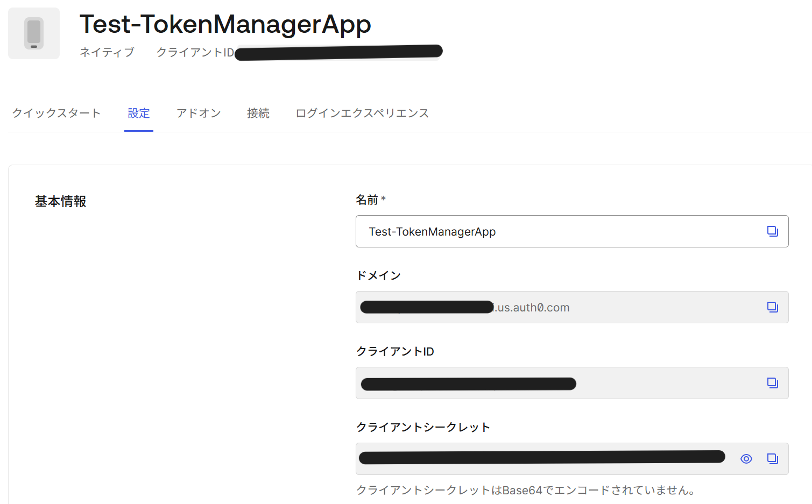812x504 pixels.
Task: Reveal the client secret with the eye icon
Action: 746,458
